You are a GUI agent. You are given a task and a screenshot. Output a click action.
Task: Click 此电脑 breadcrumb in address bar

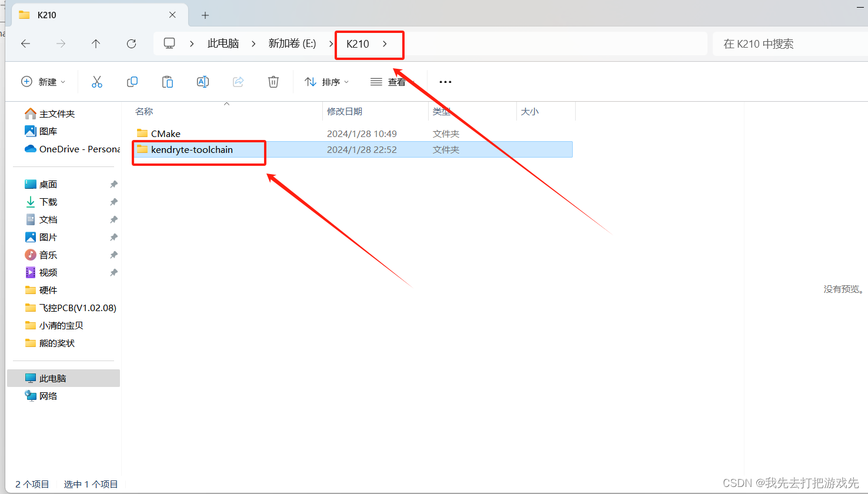(223, 44)
